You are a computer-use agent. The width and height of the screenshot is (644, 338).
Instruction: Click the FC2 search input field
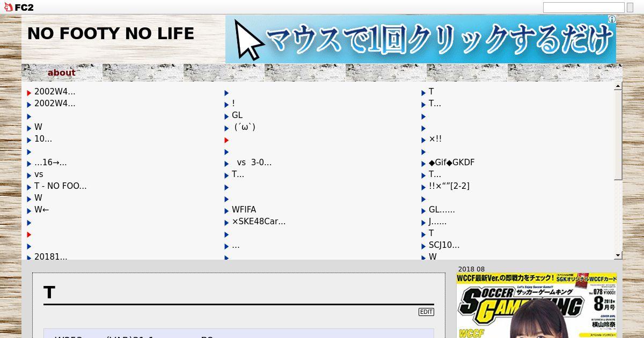(x=584, y=8)
